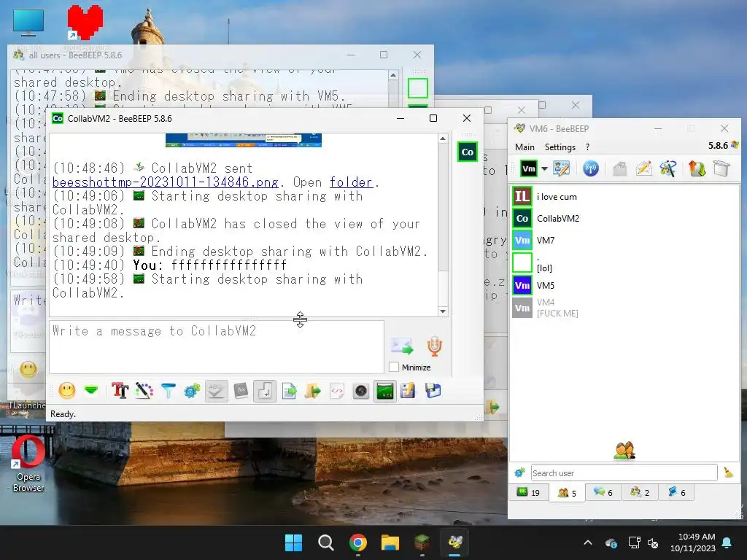Click the edit profile icon
This screenshot has width=747, height=560.
(562, 168)
